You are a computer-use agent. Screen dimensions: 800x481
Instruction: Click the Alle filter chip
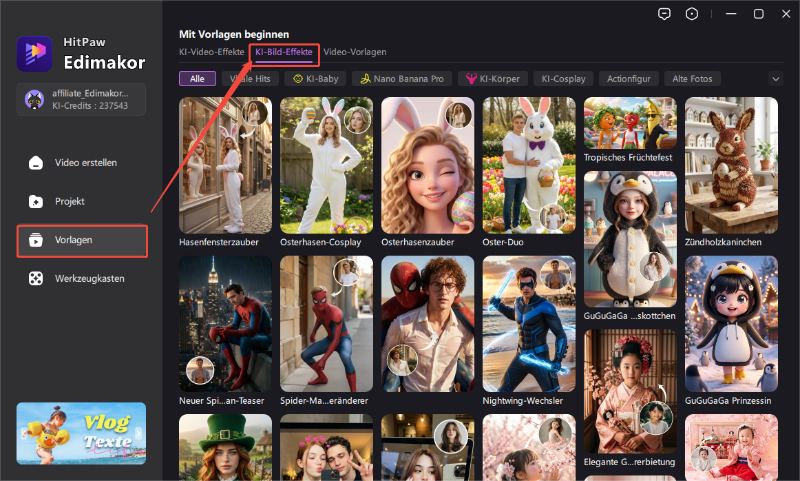pyautogui.click(x=197, y=78)
